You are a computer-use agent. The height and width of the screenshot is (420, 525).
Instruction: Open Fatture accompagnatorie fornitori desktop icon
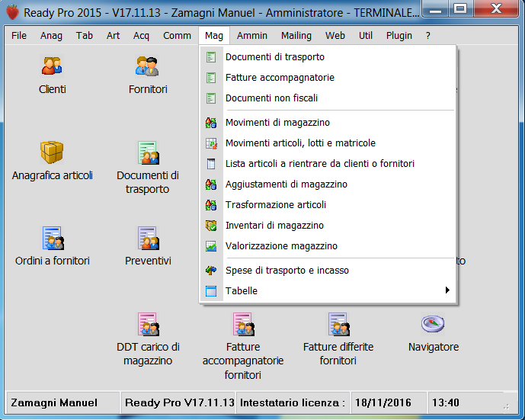243,324
